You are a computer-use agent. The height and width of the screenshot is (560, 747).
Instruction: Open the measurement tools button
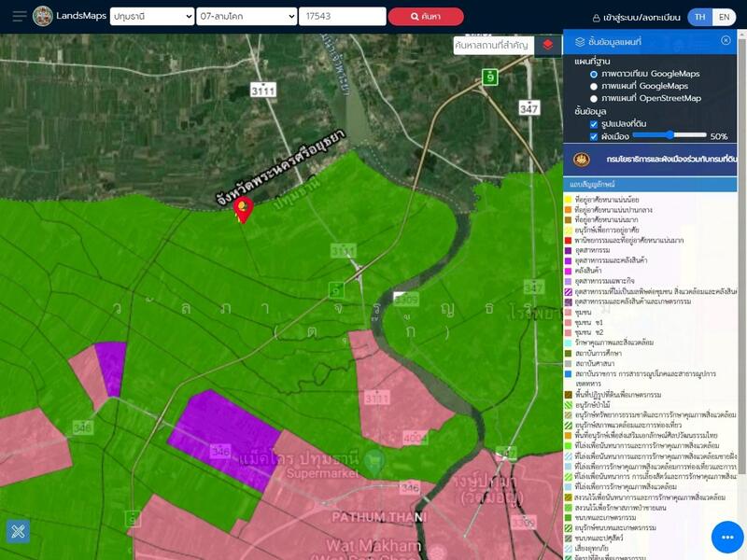[18, 531]
